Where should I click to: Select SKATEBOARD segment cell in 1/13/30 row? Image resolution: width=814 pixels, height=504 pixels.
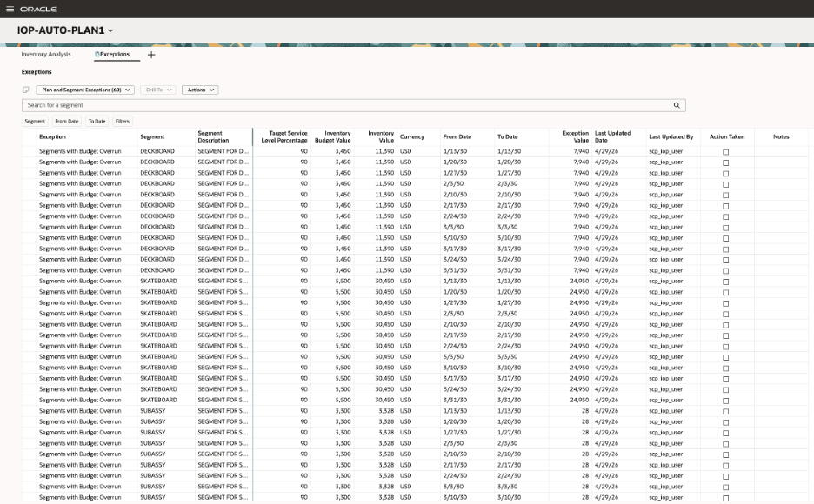click(158, 281)
